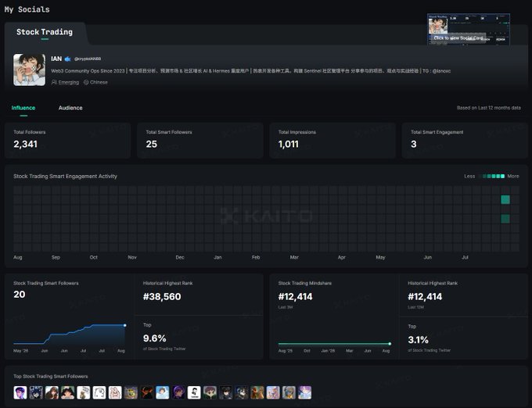Open the @cryptoIAN88 handle link
Screen dimensions: 532x408
88,59
